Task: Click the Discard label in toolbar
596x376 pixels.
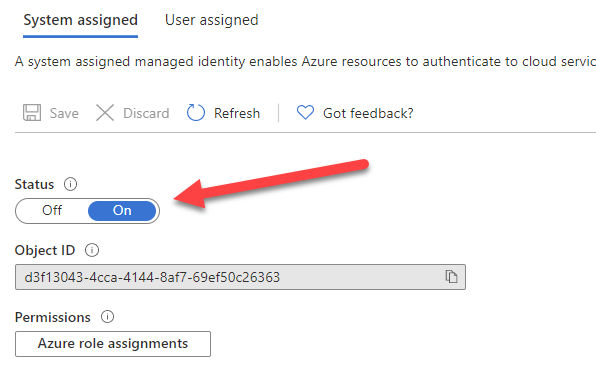Action: (x=146, y=113)
